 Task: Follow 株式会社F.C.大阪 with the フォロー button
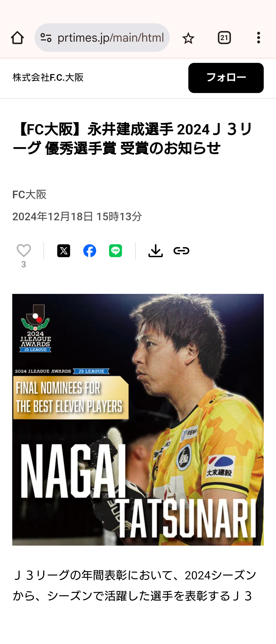[226, 78]
